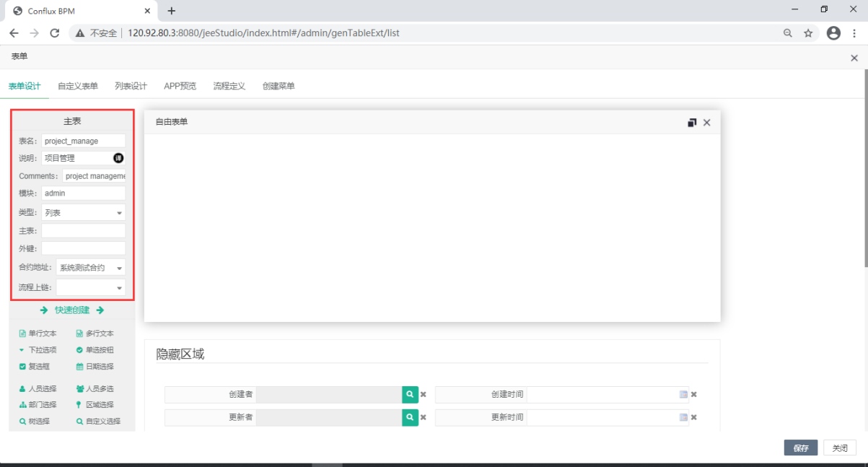Expand the 流程上链 dropdown
This screenshot has height=467, width=868.
pyautogui.click(x=91, y=287)
